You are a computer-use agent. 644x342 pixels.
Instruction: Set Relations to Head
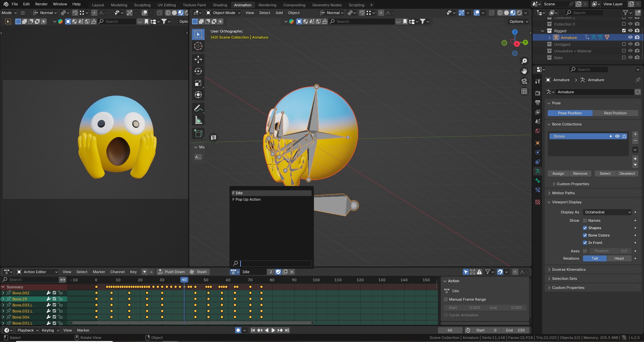619,258
